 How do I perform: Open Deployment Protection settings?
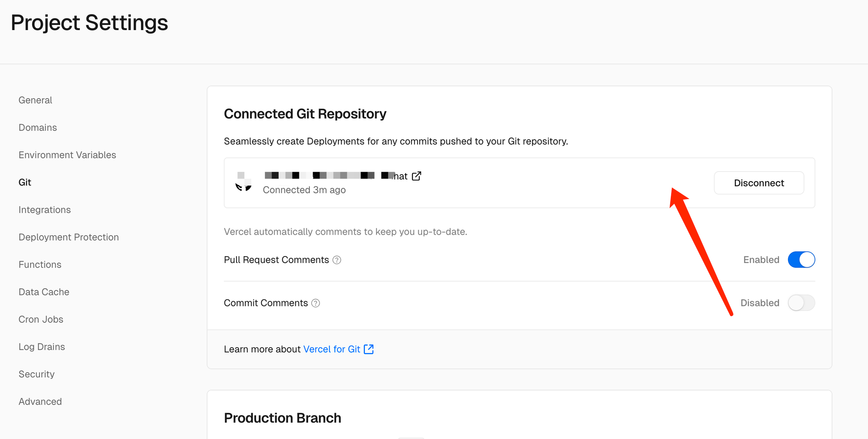pos(69,237)
